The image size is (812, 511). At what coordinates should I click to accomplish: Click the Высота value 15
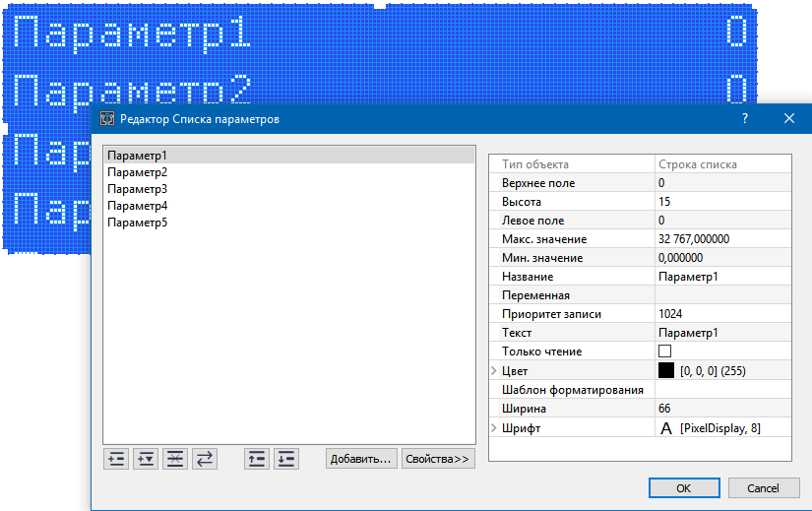tap(723, 202)
